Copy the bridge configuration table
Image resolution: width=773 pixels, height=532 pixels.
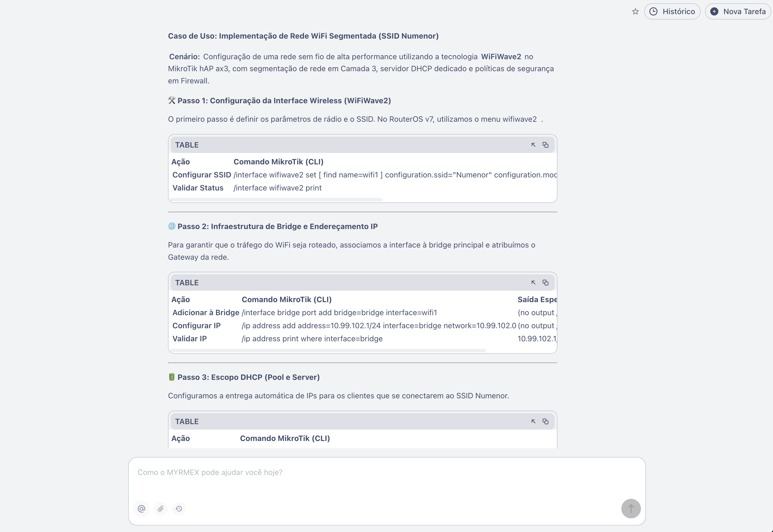click(x=546, y=282)
